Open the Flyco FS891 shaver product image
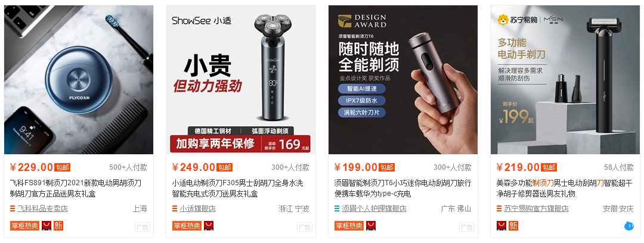This screenshot has height=243, width=644. click(79, 80)
